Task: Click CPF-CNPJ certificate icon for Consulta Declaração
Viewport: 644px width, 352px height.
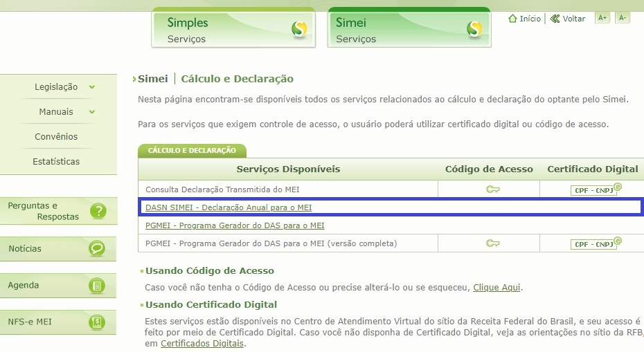Action: tap(596, 189)
